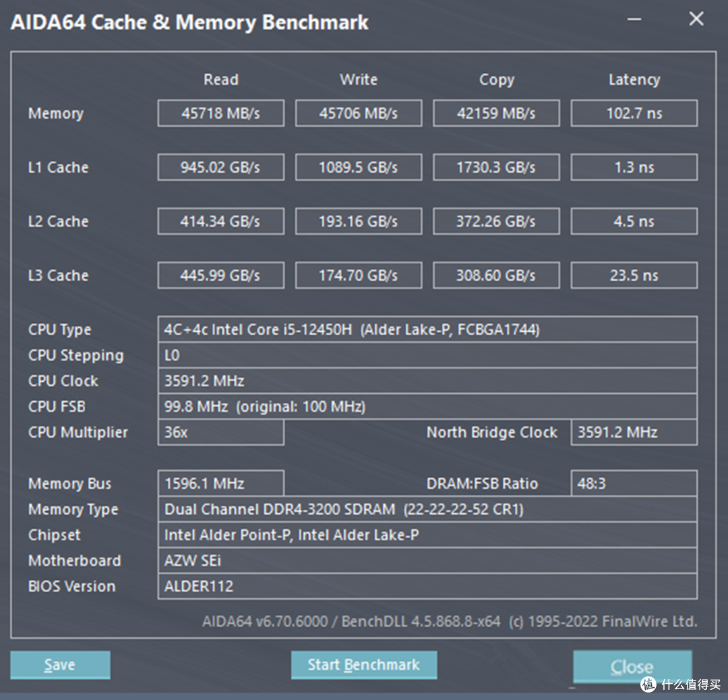Click the BIOS Version field ALDER112
The image size is (728, 700).
[427, 586]
